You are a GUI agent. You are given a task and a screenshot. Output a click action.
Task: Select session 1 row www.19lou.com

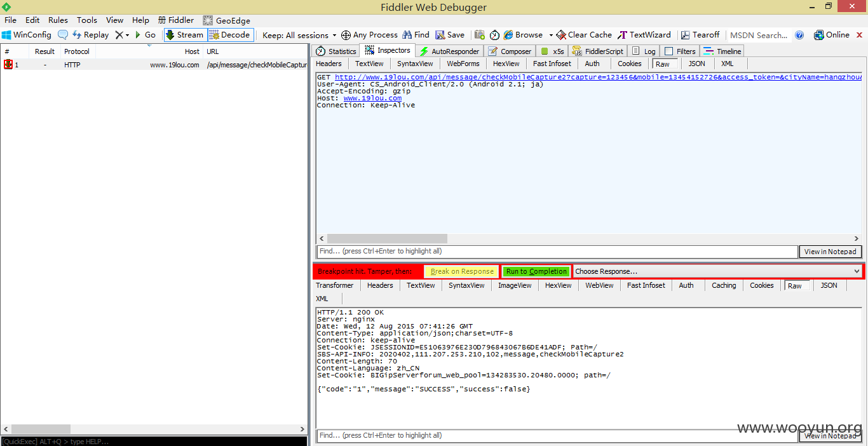point(154,65)
